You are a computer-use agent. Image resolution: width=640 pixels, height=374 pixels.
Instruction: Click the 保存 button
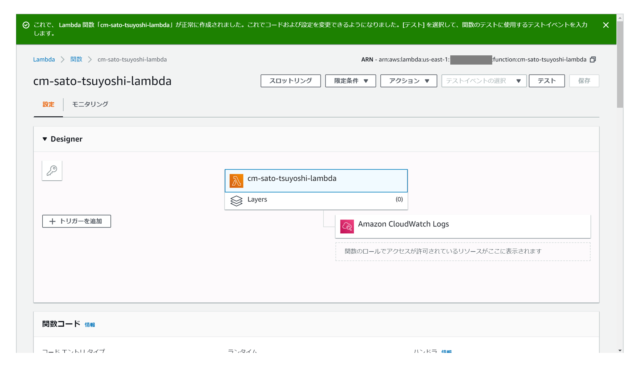[584, 81]
